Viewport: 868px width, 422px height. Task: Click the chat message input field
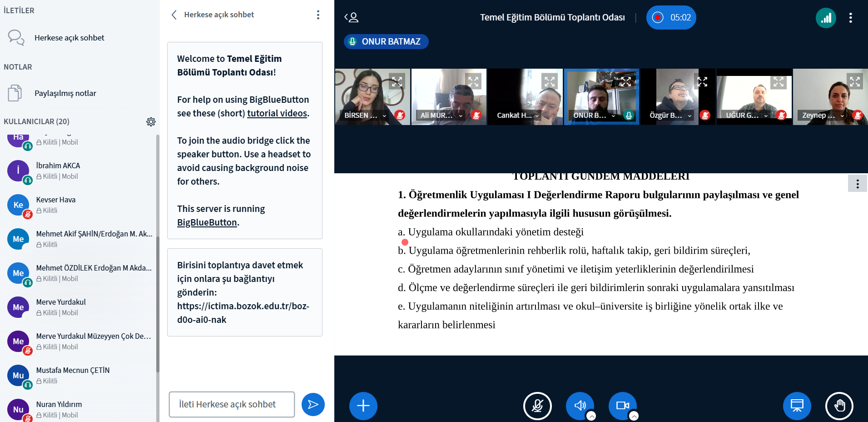click(232, 404)
